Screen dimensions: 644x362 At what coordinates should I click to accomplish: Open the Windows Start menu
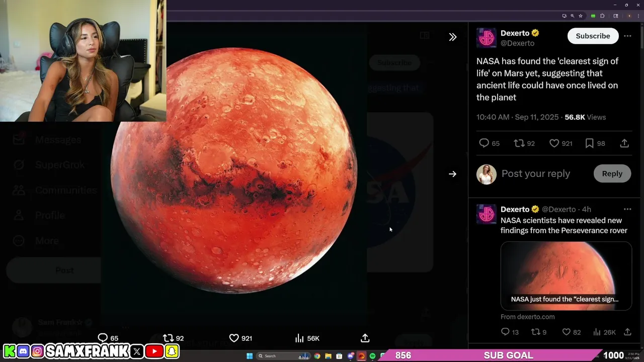[x=250, y=356]
